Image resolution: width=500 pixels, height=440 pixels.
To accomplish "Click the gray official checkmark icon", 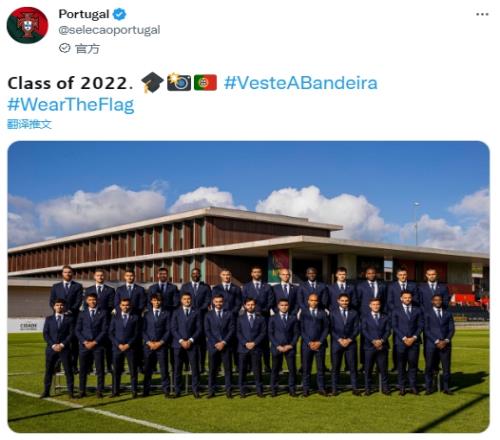I will coord(64,48).
